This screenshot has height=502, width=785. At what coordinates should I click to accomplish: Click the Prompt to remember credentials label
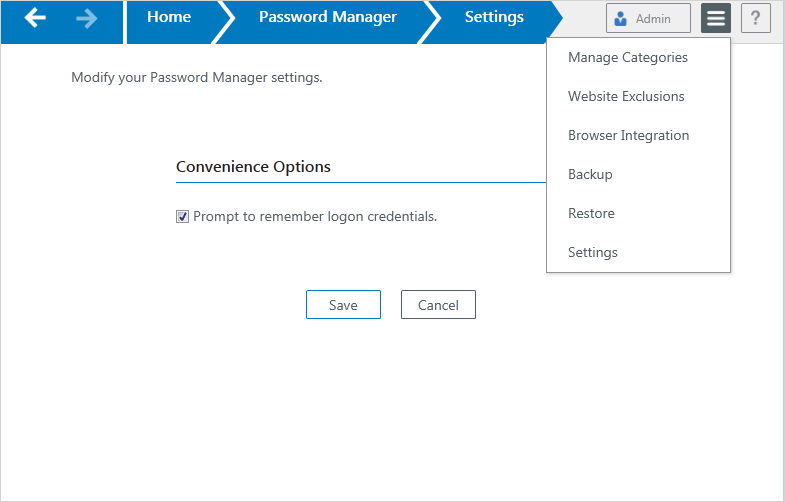coord(315,216)
